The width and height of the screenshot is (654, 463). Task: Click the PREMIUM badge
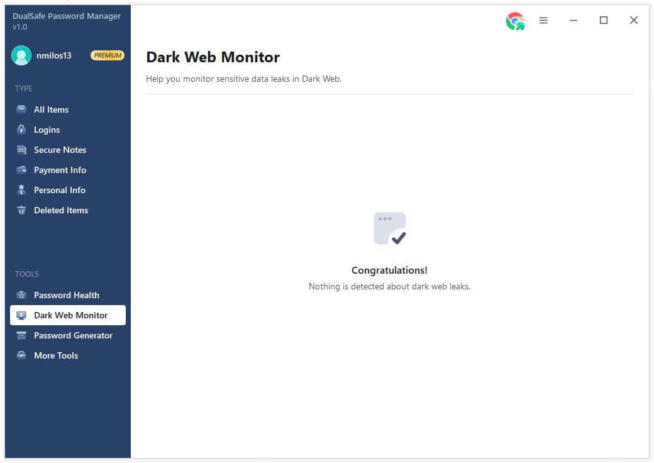click(x=107, y=55)
